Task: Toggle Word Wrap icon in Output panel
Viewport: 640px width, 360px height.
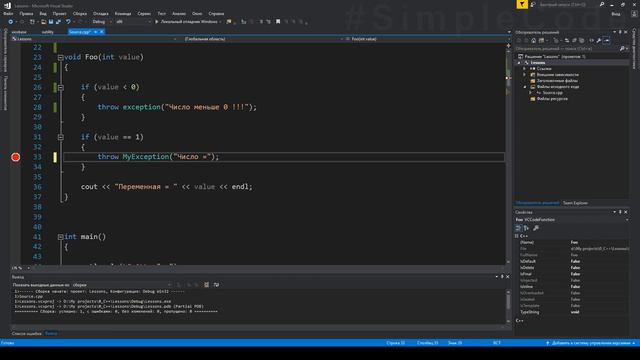Action: click(216, 285)
